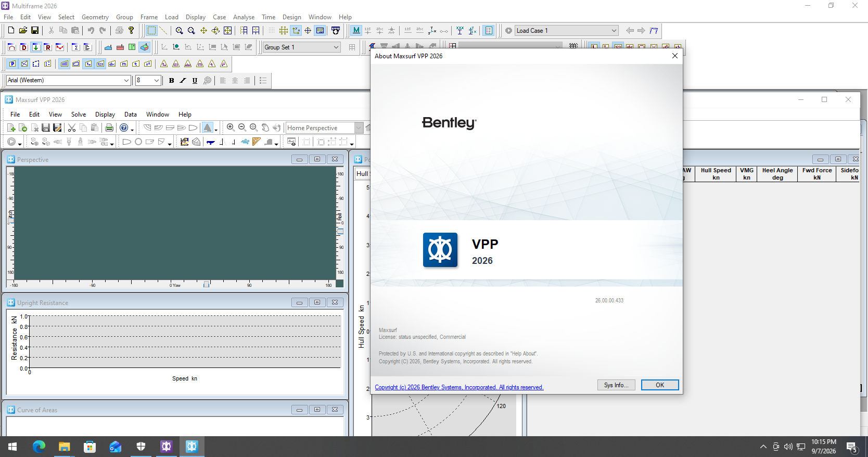Open the Group Set 1 dropdown

coord(336,47)
